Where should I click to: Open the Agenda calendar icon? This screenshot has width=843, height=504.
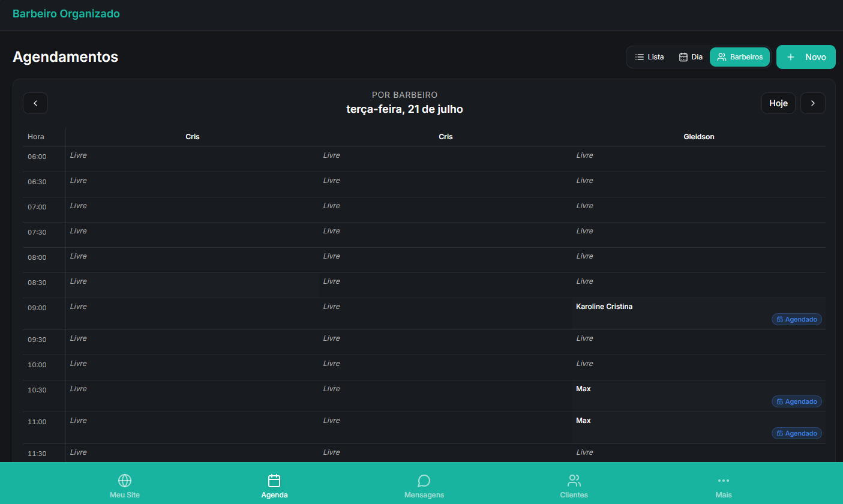coord(274,481)
